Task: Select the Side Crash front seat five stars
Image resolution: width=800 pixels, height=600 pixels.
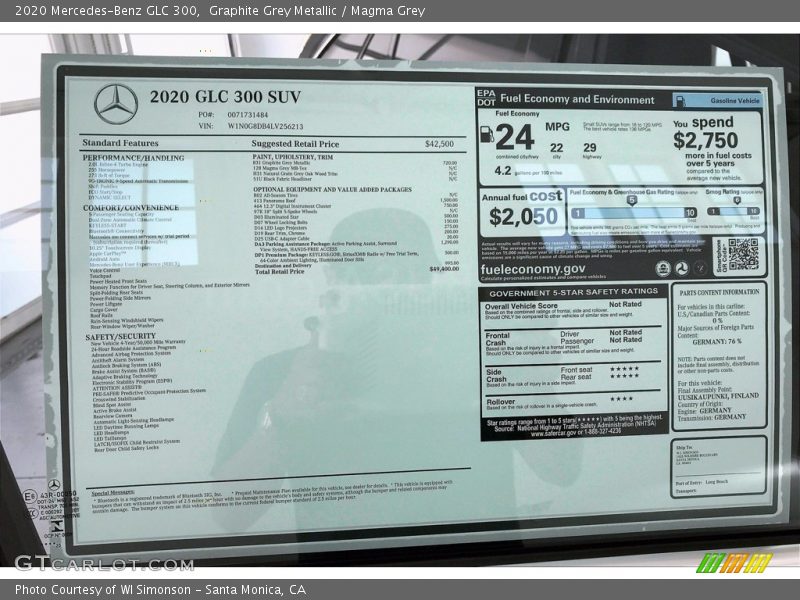Action: click(625, 368)
